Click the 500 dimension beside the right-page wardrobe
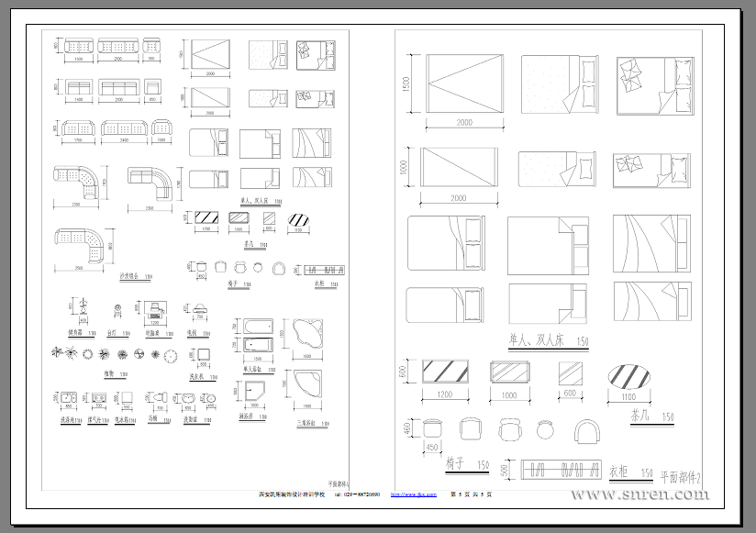756x533 pixels. tap(505, 470)
